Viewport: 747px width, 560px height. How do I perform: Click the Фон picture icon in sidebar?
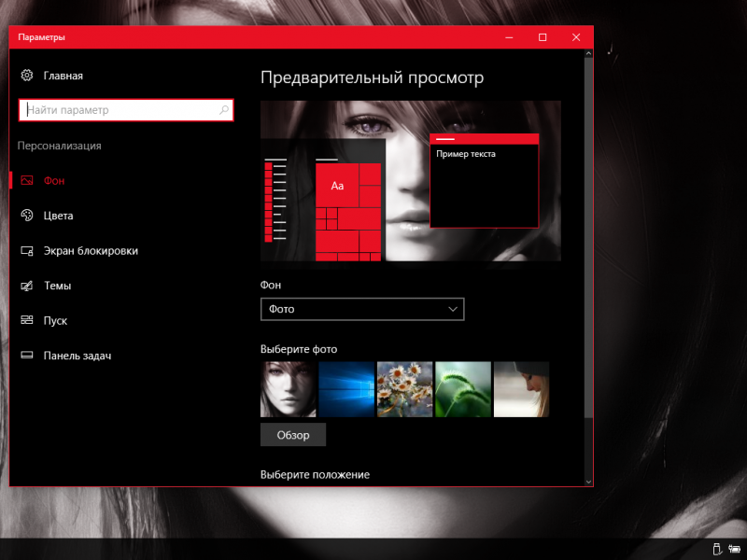point(27,180)
